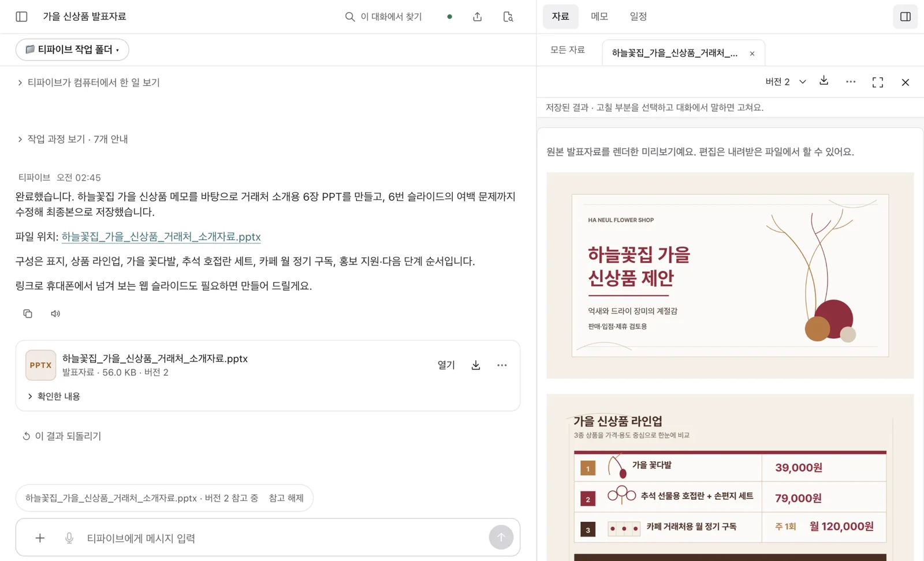Click 추석 선물용 호접란 + 손편지 세트 row
Screen dimensions: 924x561
[696, 496]
